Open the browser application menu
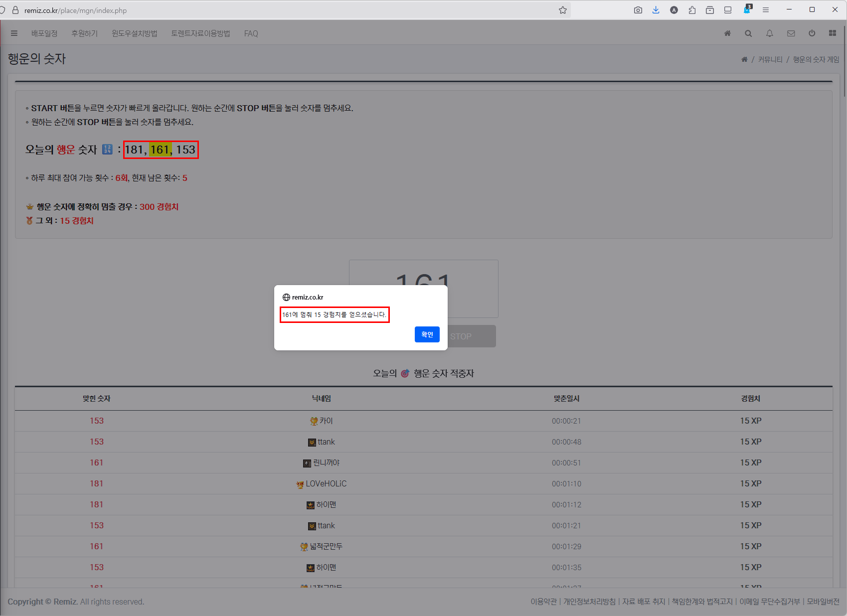This screenshot has width=847, height=616. pos(766,10)
